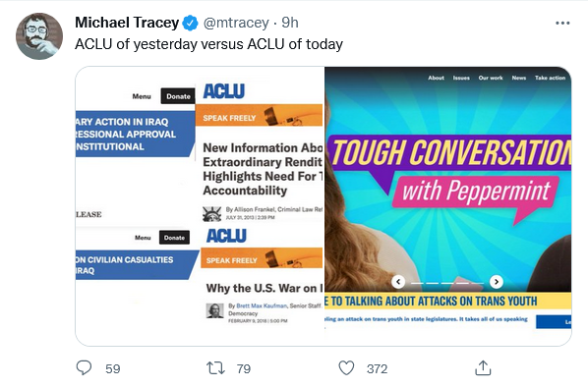Open Issues in the top navigation
This screenshot has width=588, height=388.
(461, 78)
